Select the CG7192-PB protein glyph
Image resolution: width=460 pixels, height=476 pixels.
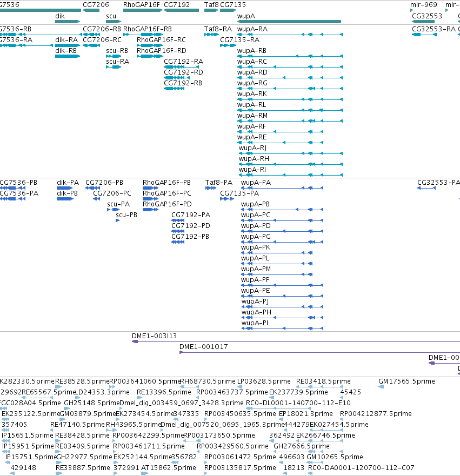[x=178, y=242]
